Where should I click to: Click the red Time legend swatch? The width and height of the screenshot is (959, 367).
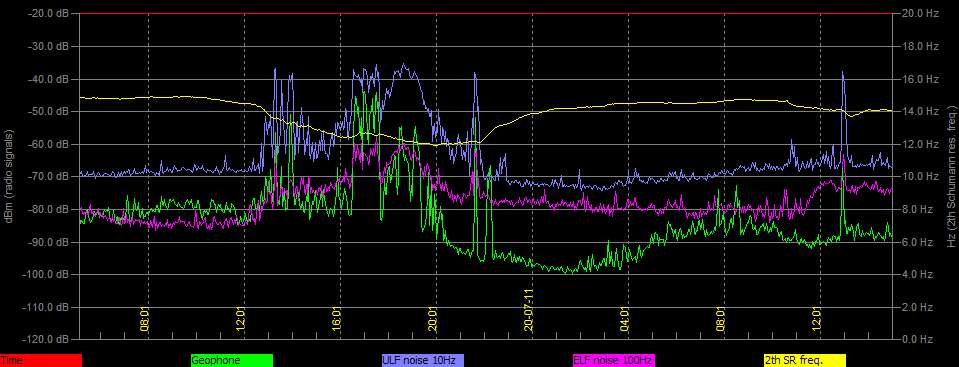coord(41,360)
